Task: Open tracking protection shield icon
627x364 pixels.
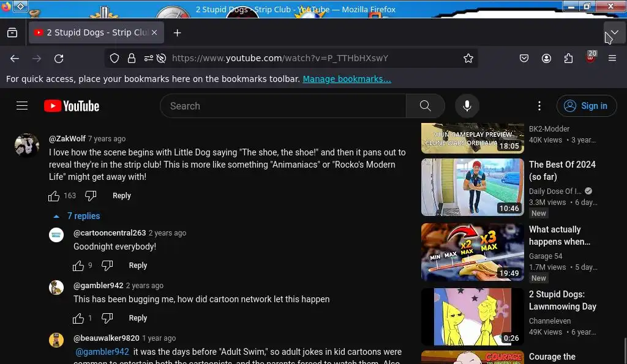Action: pyautogui.click(x=115, y=58)
